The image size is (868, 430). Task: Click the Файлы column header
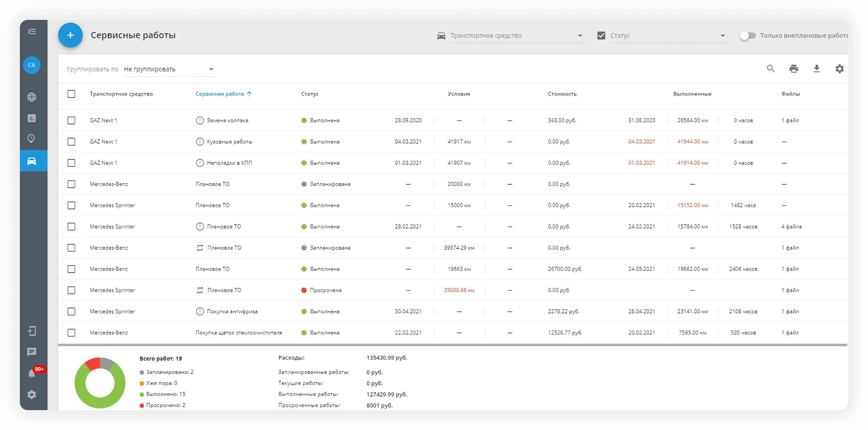point(791,94)
